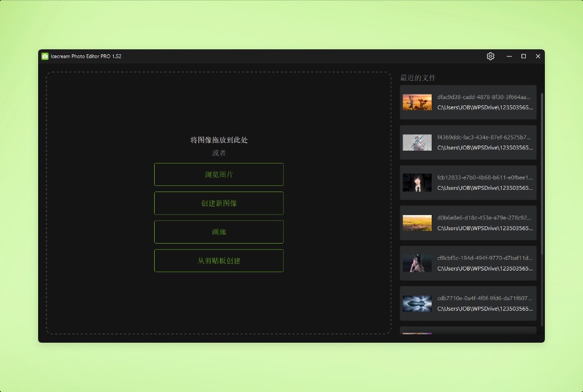
Task: Click the 创建新图像 button
Action: click(x=219, y=203)
